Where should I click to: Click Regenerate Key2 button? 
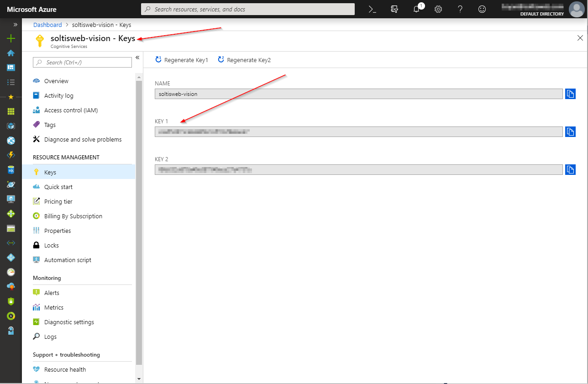[244, 60]
